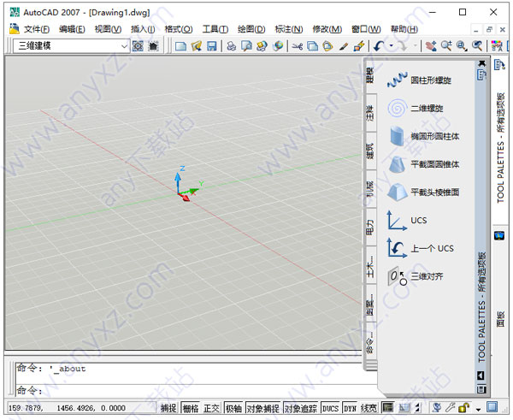The image size is (513, 420).
Task: Click the Open file icon
Action: click(x=197, y=46)
